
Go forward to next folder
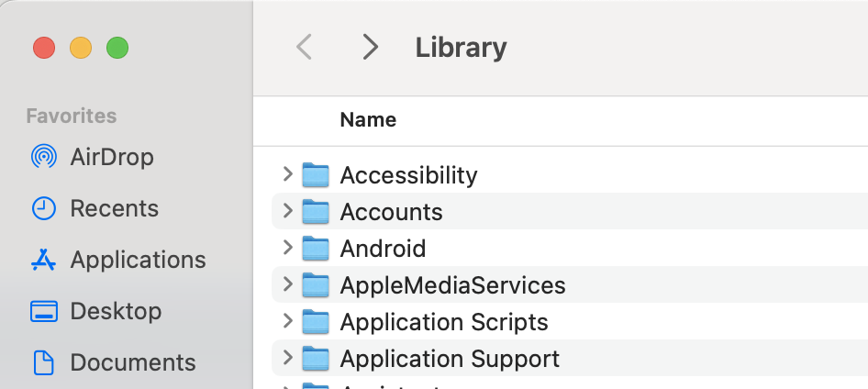point(370,47)
